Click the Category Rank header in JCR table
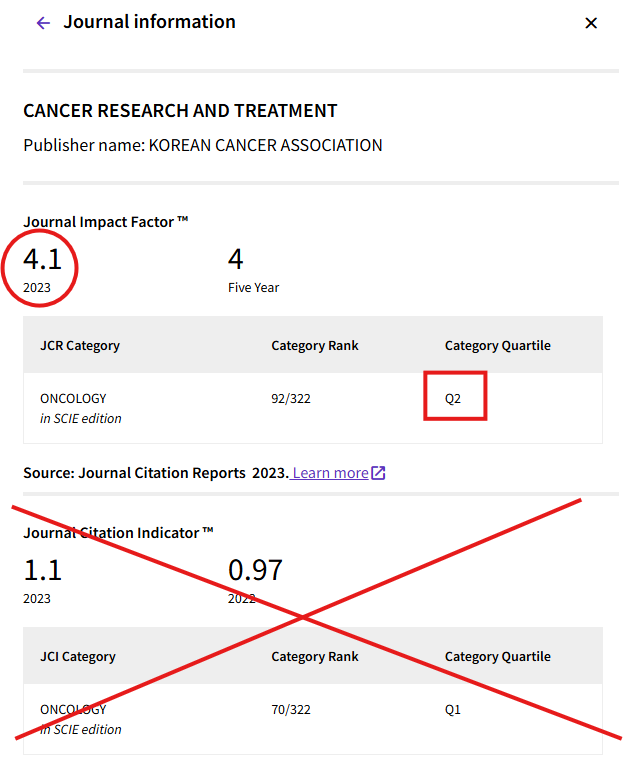The height and width of the screenshot is (767, 623). pyautogui.click(x=314, y=346)
